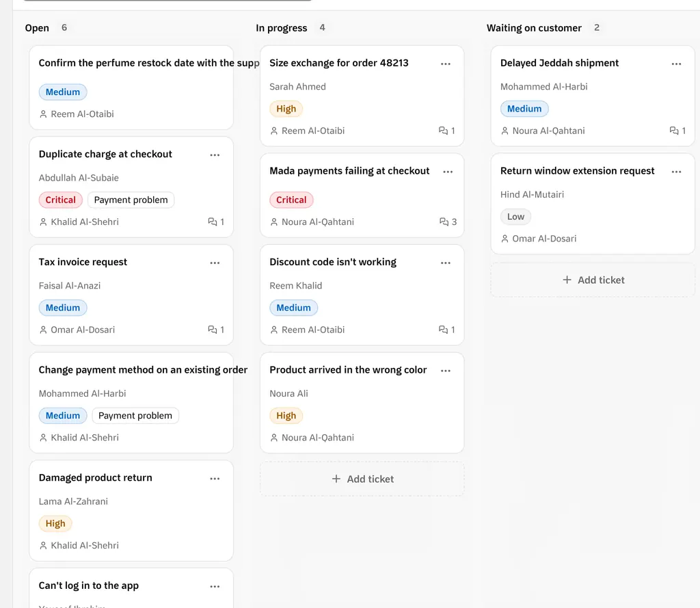
Task: Open options menu for Damaged product return
Action: (x=215, y=479)
